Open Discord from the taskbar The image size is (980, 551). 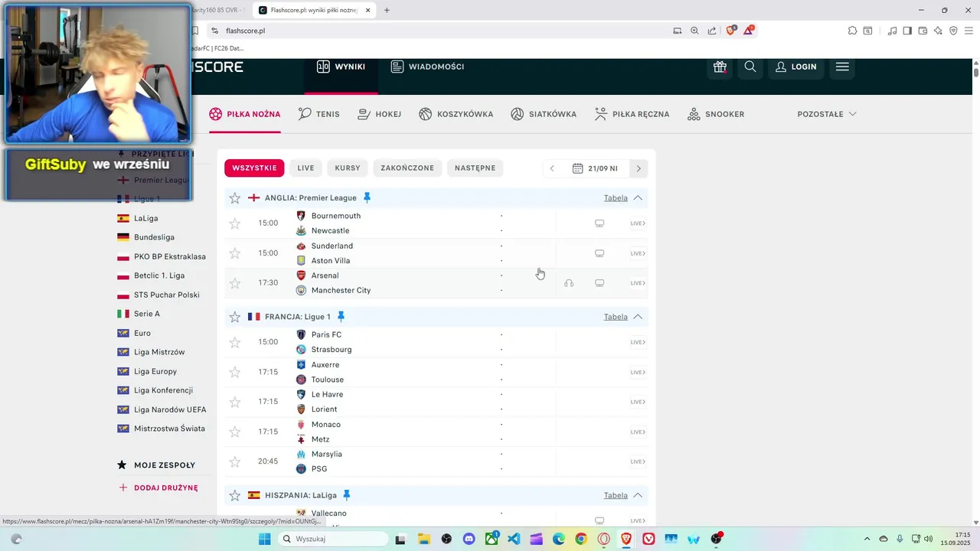pyautogui.click(x=469, y=539)
